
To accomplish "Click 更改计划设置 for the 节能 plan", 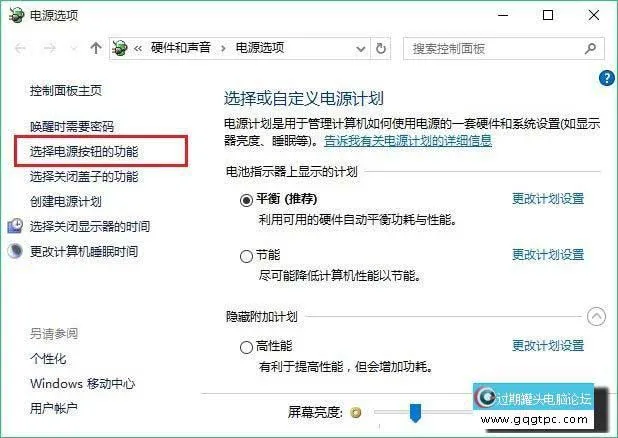I will click(x=548, y=255).
